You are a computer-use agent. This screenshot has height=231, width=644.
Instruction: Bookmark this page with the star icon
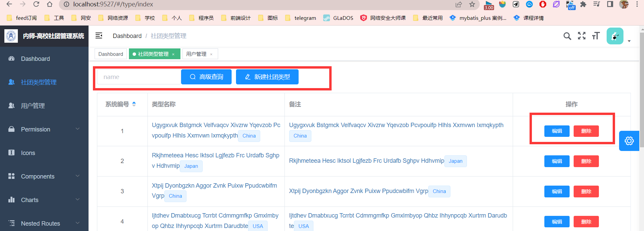pos(472,4)
